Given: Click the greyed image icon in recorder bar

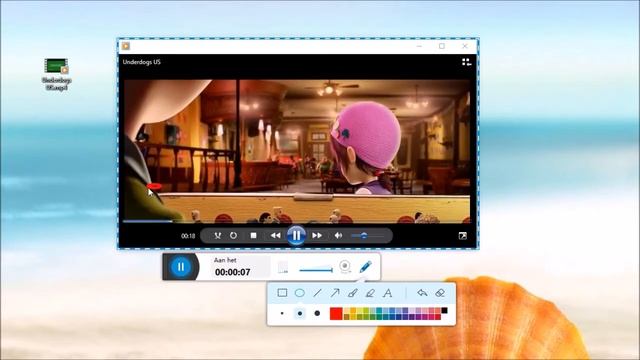Looking at the screenshot, I should pyautogui.click(x=283, y=267).
